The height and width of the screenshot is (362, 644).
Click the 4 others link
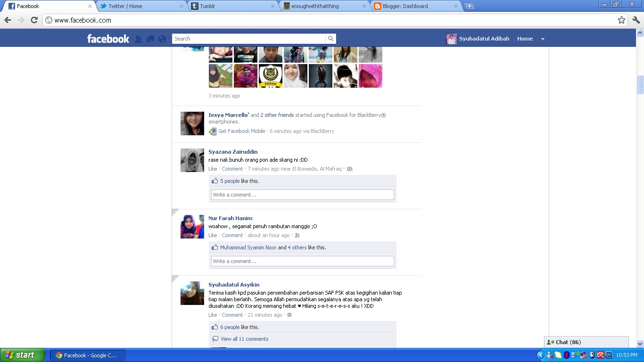[297, 247]
